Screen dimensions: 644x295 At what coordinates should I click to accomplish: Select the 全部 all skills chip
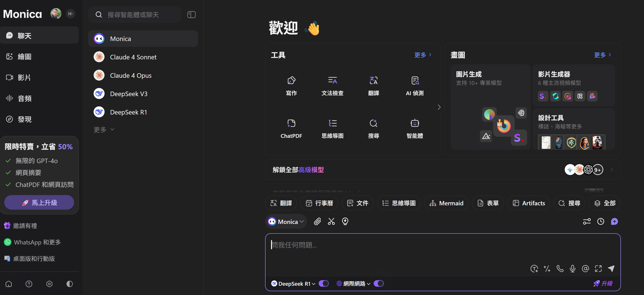(604, 203)
